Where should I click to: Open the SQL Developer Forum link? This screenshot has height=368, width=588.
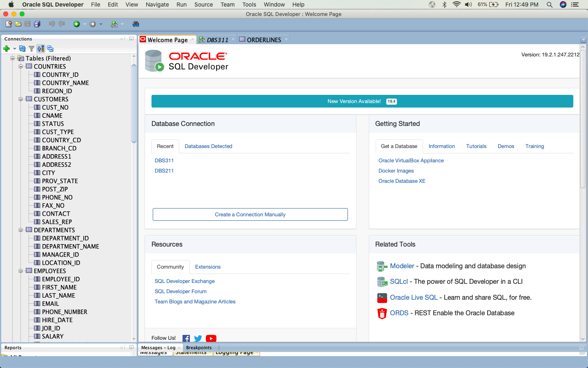180,291
